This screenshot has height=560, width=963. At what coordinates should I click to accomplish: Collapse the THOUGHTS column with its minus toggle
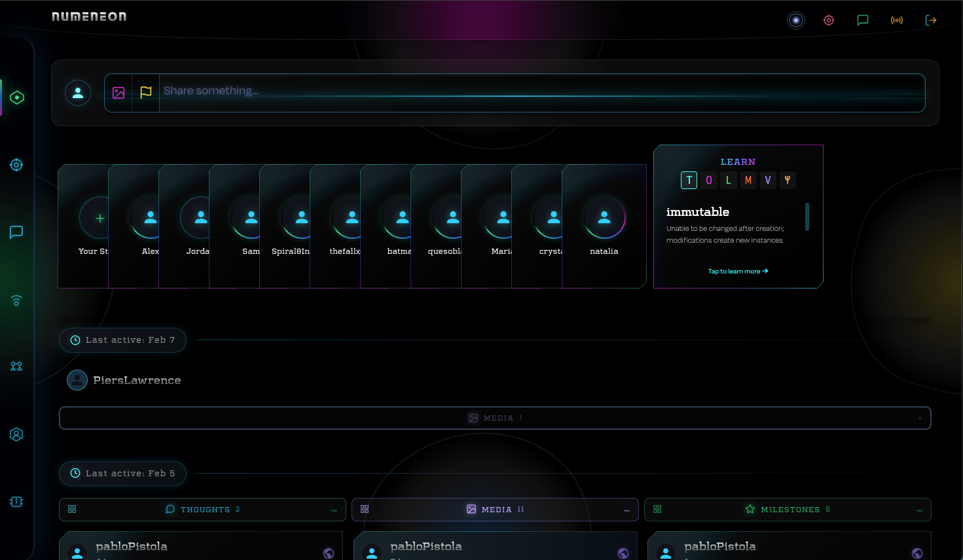tap(334, 509)
